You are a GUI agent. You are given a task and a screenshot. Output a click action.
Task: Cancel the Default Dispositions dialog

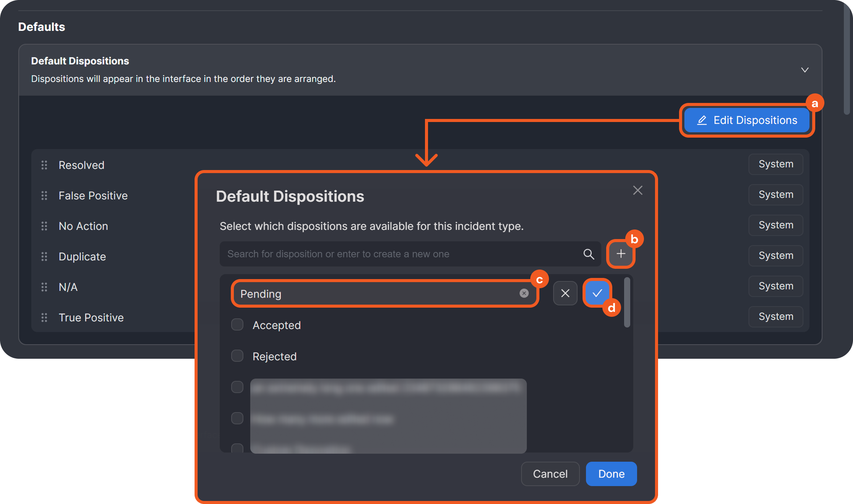click(x=550, y=474)
